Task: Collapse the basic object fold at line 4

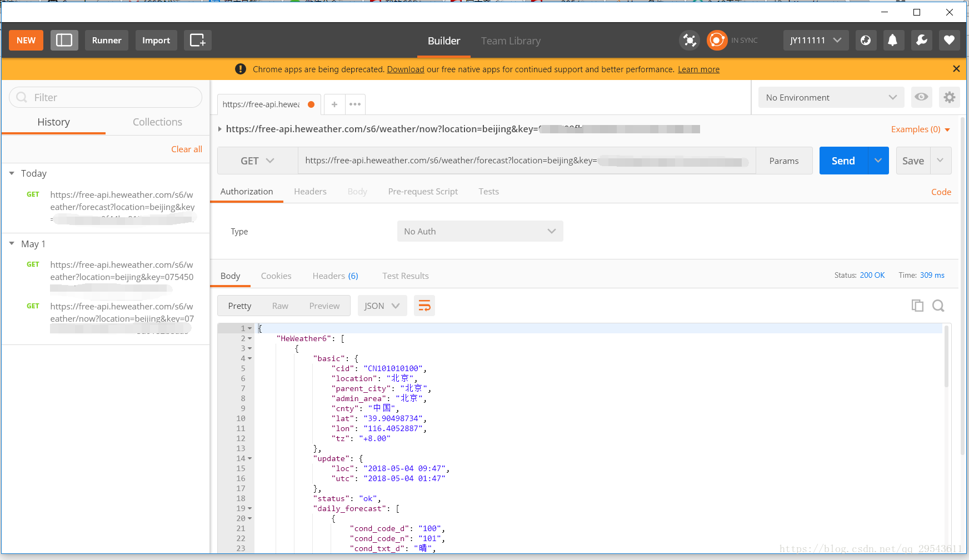Action: tap(250, 358)
